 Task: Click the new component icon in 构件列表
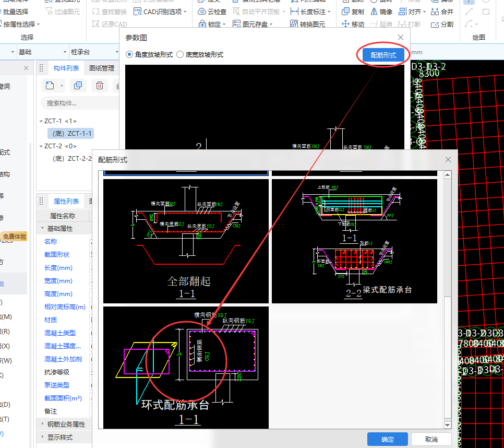(50, 86)
